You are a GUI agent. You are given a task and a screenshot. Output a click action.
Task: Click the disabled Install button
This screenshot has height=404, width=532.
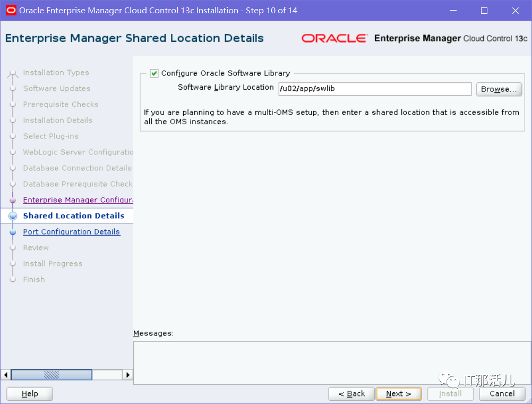(x=450, y=394)
